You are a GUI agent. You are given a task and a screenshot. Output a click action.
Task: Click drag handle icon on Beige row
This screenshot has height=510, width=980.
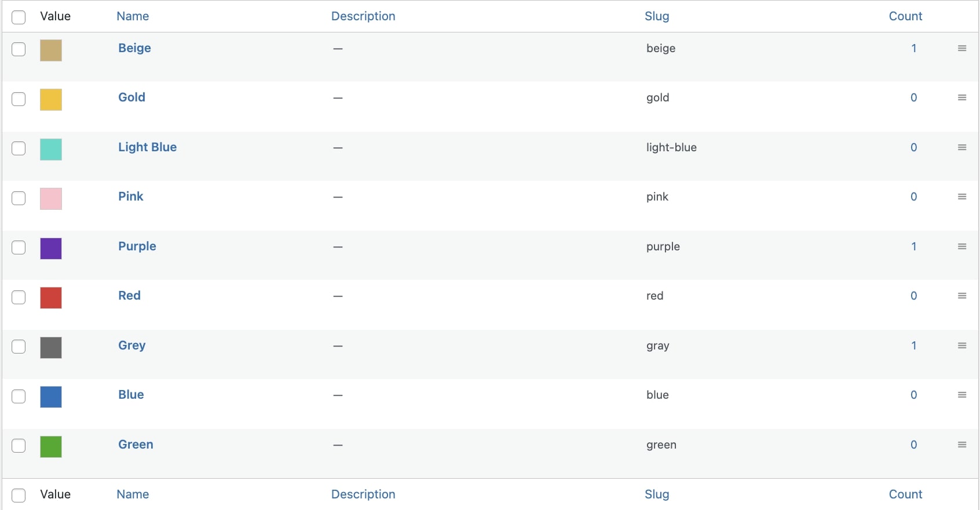(x=962, y=48)
